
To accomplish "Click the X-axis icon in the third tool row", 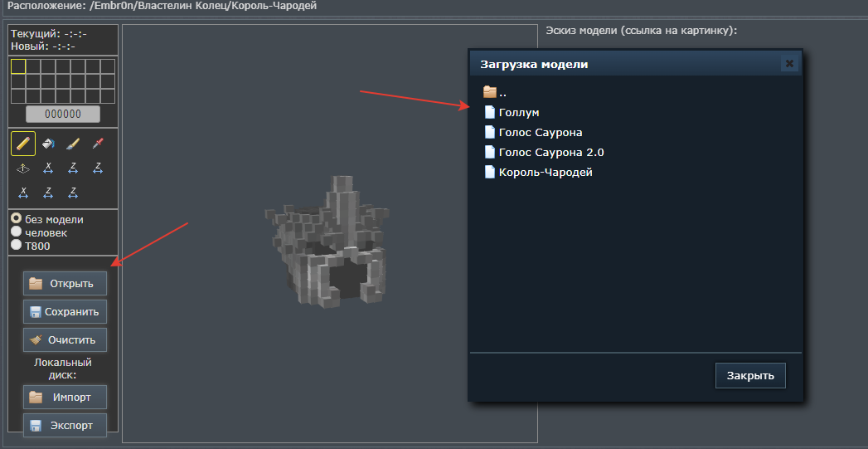I will 23,193.
